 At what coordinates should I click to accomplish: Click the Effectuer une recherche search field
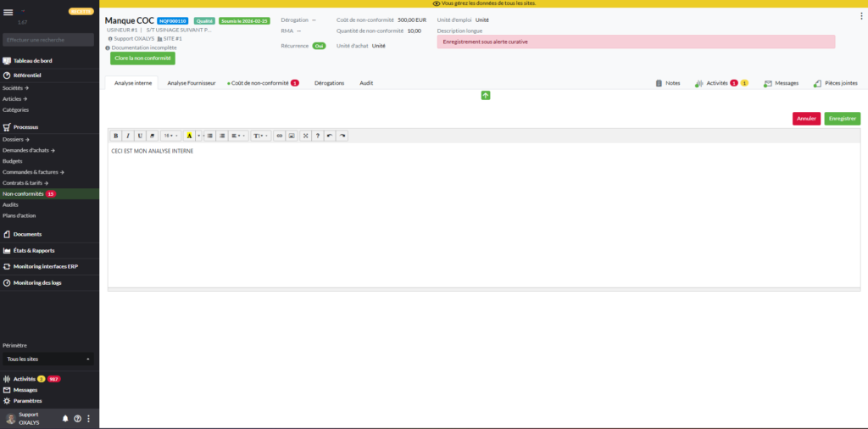tap(47, 40)
